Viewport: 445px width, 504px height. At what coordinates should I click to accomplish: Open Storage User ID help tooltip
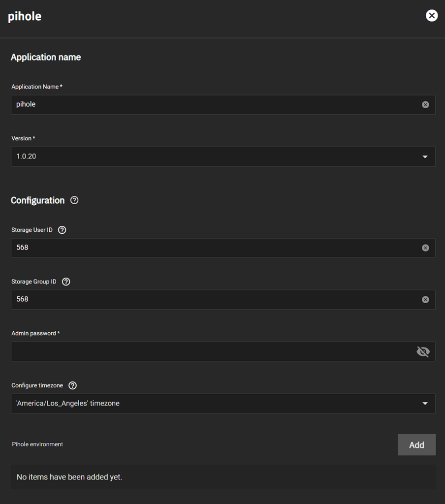tap(62, 230)
